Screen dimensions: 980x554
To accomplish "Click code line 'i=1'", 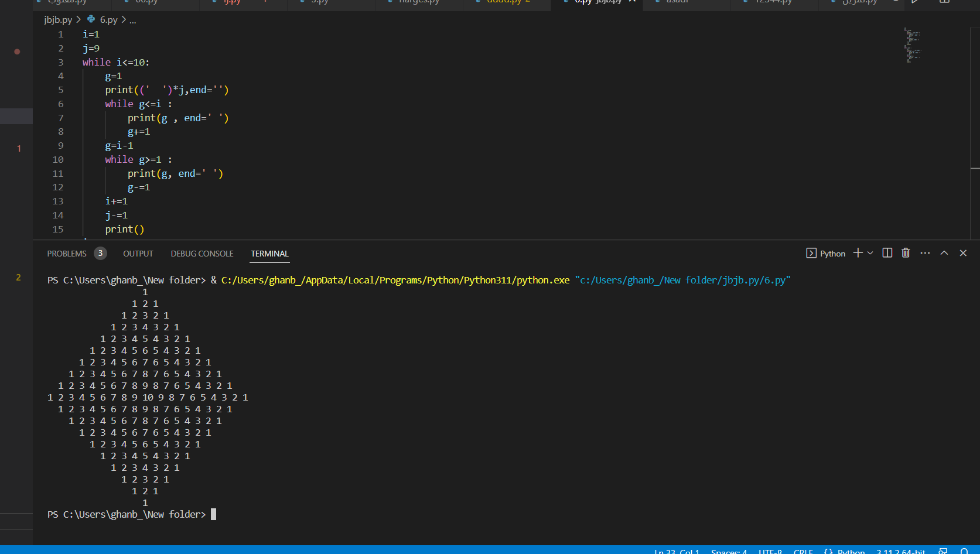I will [91, 35].
